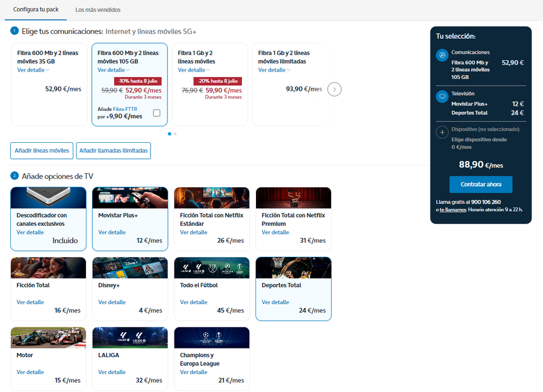The width and height of the screenshot is (543, 392).
Task: Expand Ver detalle for Fibra 1 Gb líneas ilimitadas
Action: [274, 70]
